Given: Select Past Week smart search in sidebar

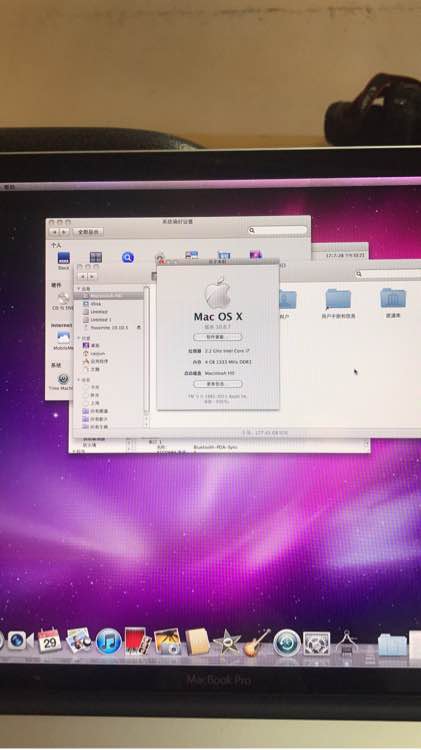Looking at the screenshot, I should (111, 403).
